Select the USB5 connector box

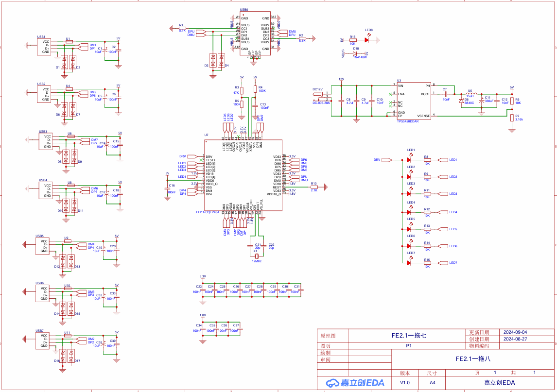tap(42, 246)
